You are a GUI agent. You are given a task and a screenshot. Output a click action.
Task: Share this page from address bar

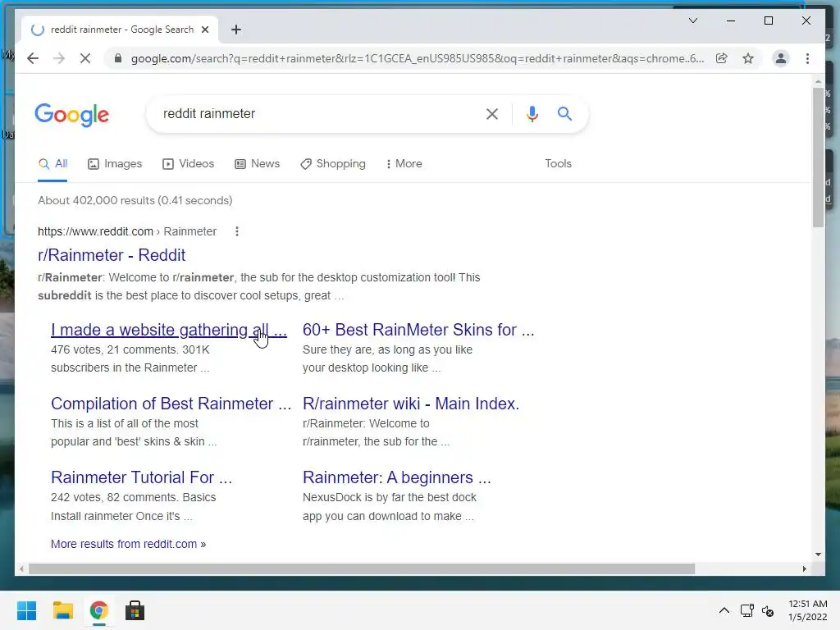pyautogui.click(x=722, y=58)
